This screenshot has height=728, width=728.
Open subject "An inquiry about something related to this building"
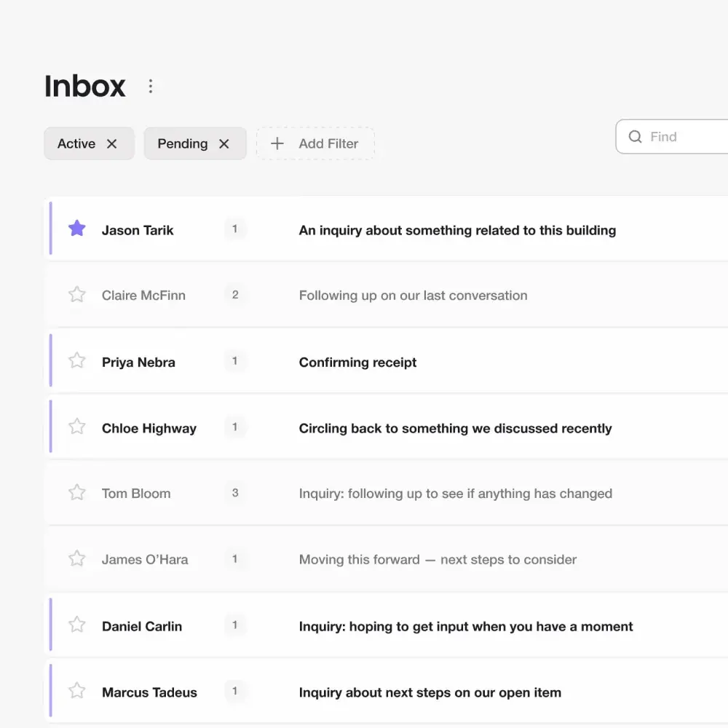tap(457, 230)
